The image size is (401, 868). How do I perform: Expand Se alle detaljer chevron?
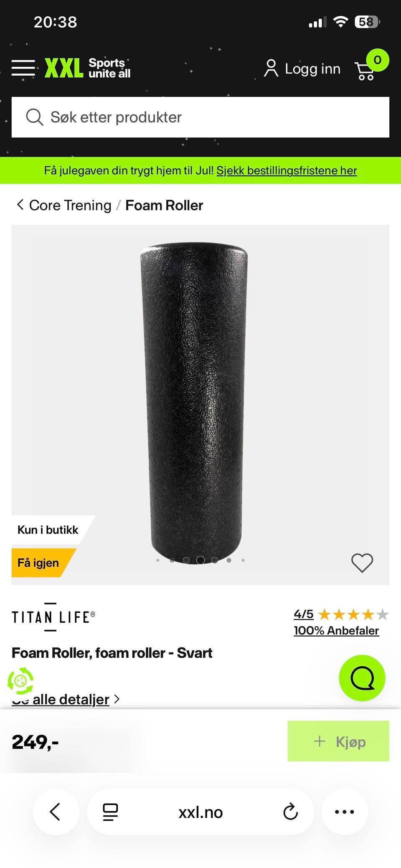[x=117, y=699]
